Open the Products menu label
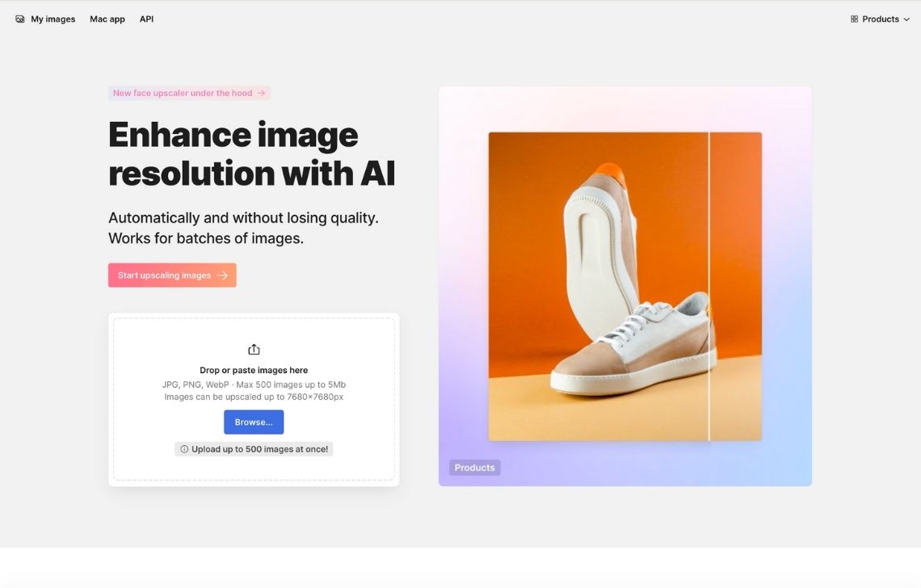The height and width of the screenshot is (588, 921). pyautogui.click(x=881, y=19)
